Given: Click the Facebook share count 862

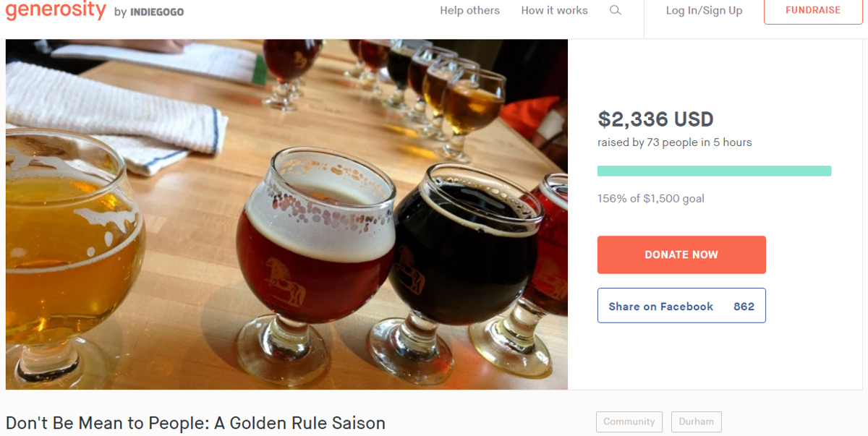Looking at the screenshot, I should coord(744,307).
